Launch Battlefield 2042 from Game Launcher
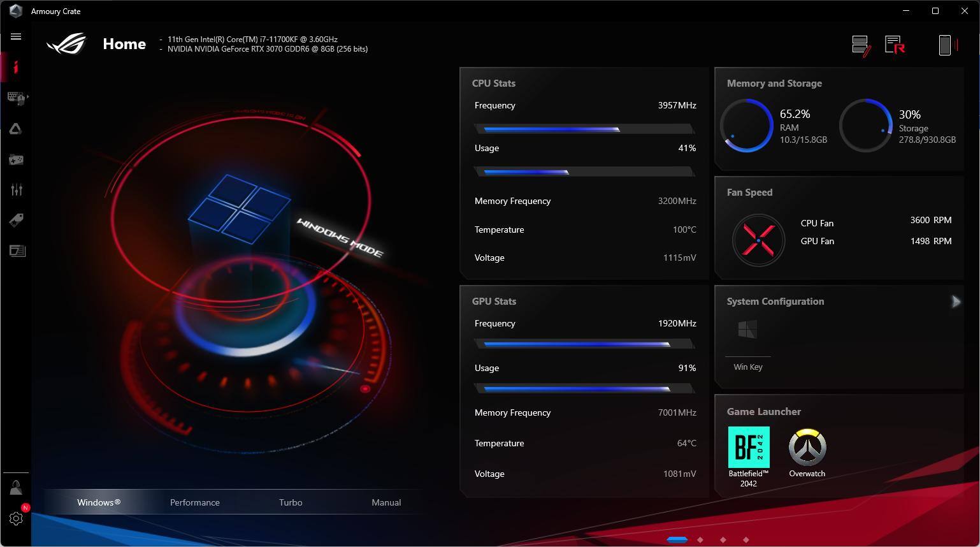Screen dimensions: 980x547 pyautogui.click(x=749, y=448)
